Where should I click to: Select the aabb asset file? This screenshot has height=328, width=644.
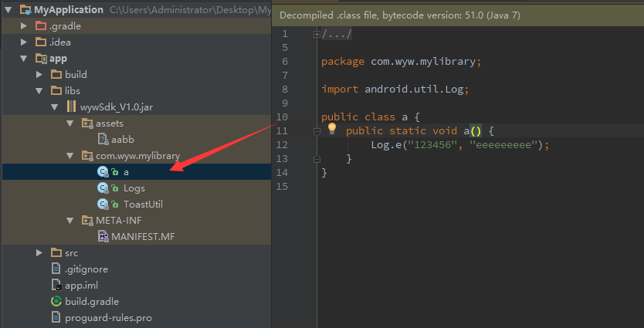coord(123,140)
